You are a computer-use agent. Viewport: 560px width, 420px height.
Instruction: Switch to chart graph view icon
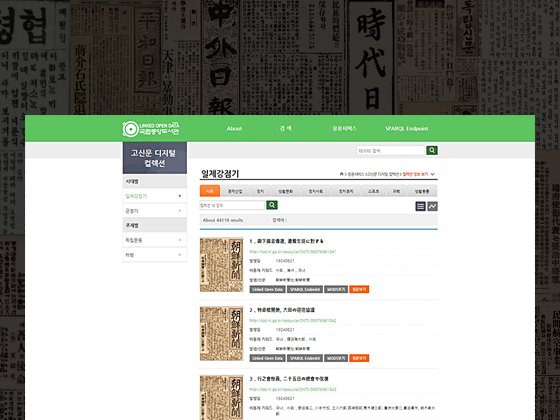coord(432,206)
